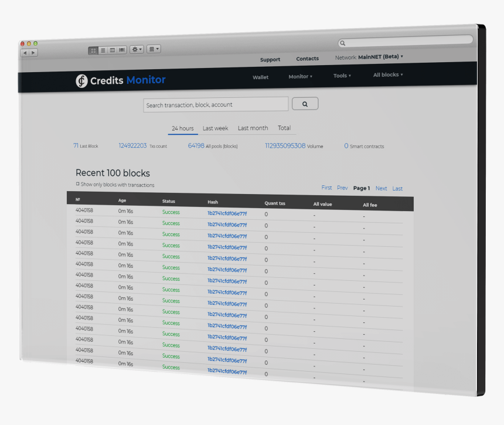
Task: Click the All fee column header
Action: pos(370,205)
